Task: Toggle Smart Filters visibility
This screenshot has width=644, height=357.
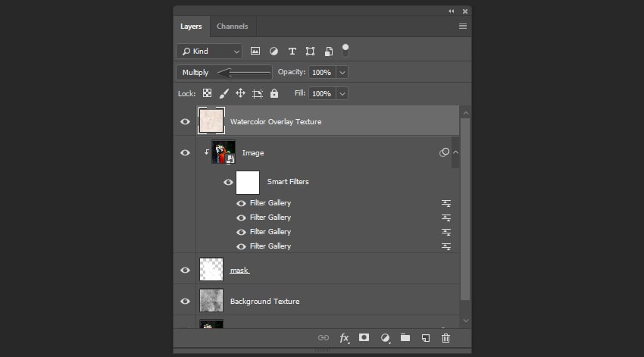Action: pos(228,182)
